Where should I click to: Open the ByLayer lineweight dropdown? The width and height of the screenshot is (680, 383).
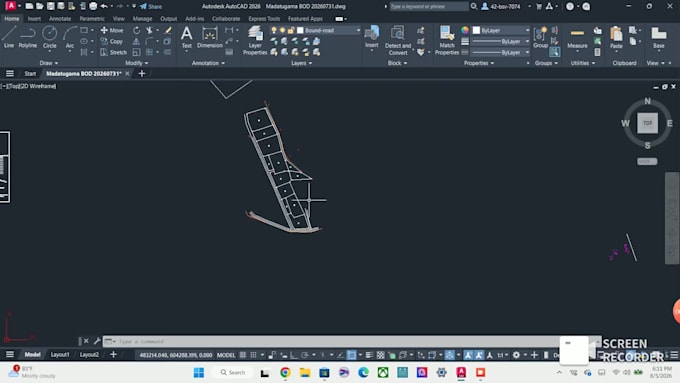pos(501,41)
